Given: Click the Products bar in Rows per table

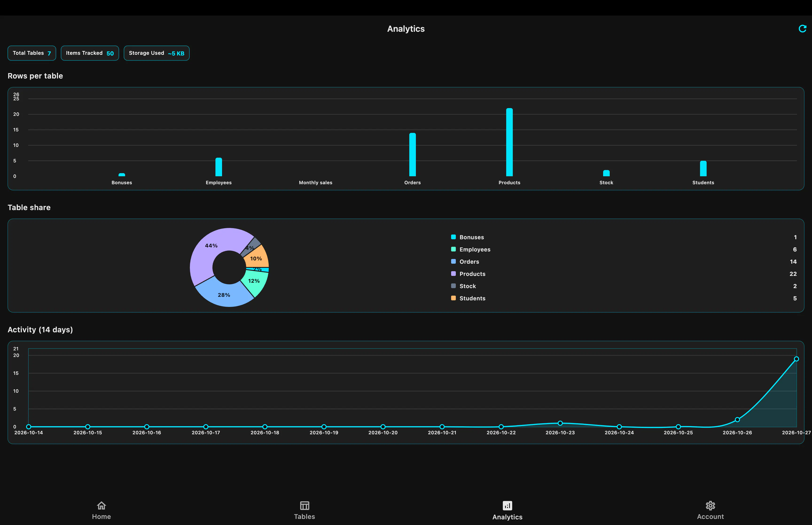Looking at the screenshot, I should coord(509,142).
